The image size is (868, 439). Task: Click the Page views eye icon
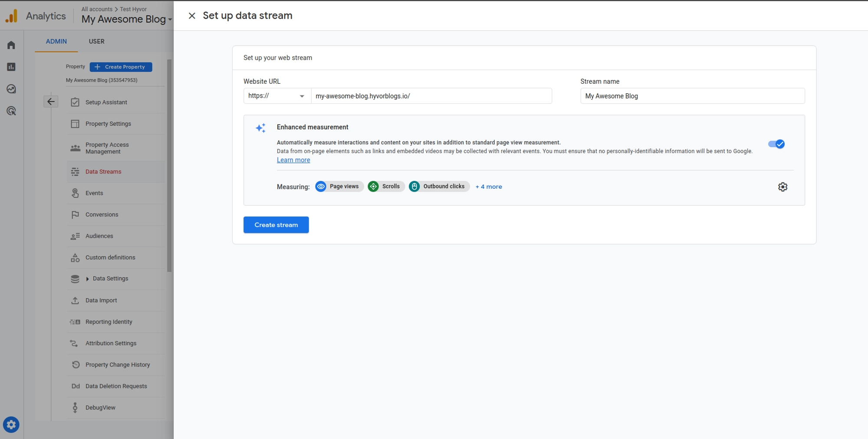coord(321,187)
